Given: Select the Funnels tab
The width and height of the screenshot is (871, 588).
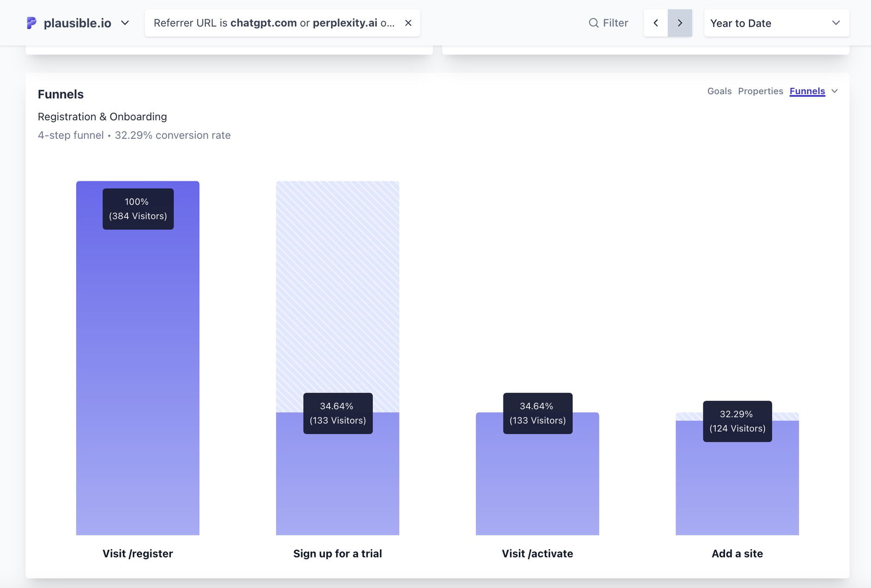Looking at the screenshot, I should click(807, 91).
